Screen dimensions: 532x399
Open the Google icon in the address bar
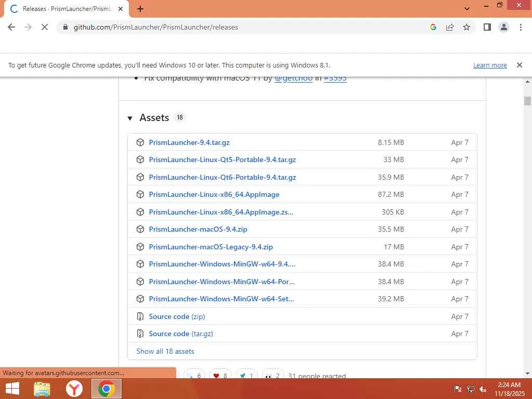(433, 27)
